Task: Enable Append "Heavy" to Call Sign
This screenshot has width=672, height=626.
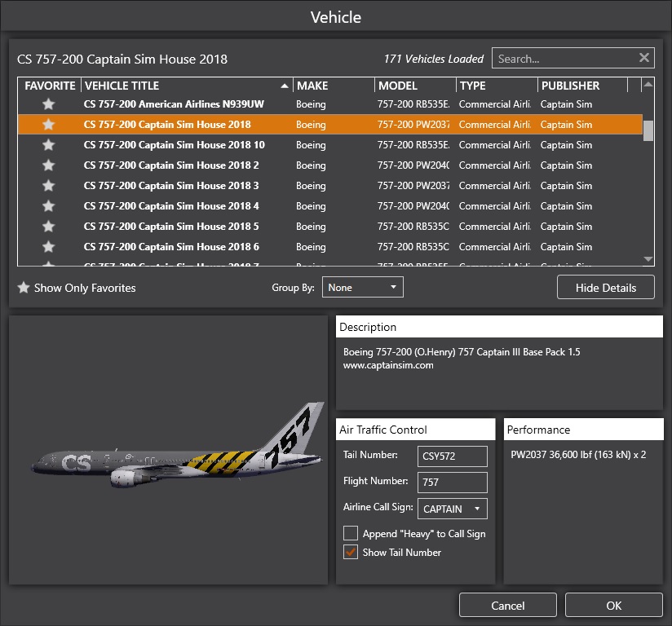Action: 351,533
